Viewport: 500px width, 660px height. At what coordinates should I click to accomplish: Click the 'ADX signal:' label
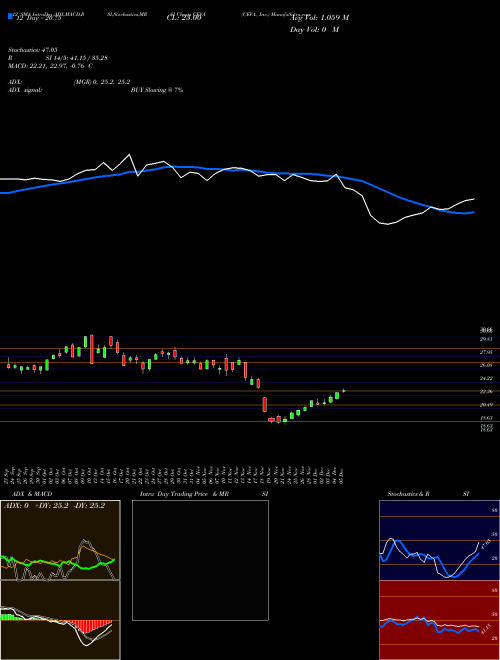coord(24,90)
